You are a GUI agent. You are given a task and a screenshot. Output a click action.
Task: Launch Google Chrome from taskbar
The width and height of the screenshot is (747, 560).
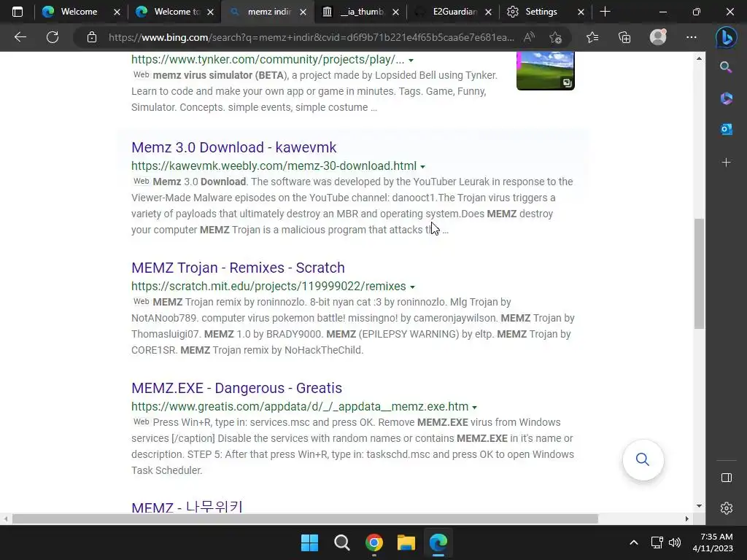[374, 542]
